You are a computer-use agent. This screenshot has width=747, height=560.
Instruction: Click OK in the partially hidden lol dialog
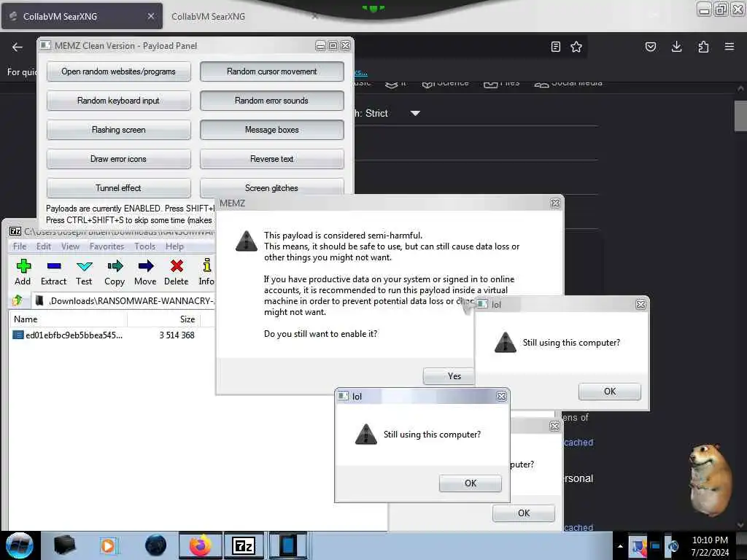click(x=524, y=513)
